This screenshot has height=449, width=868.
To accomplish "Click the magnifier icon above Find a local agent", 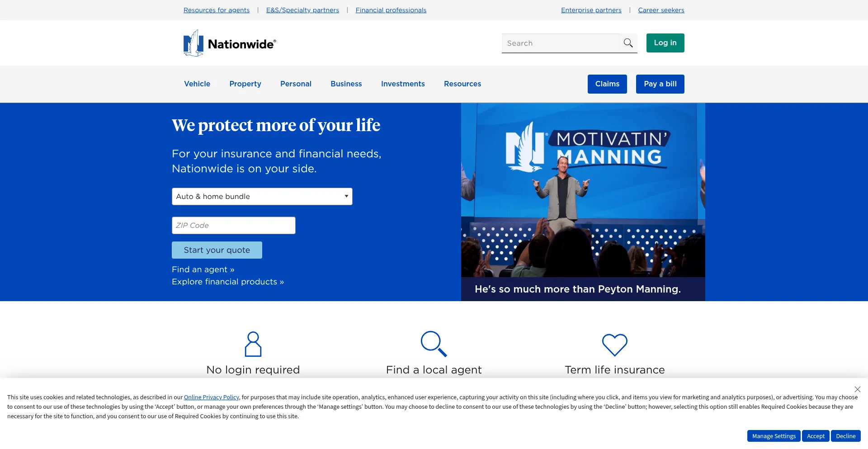I will point(434,344).
